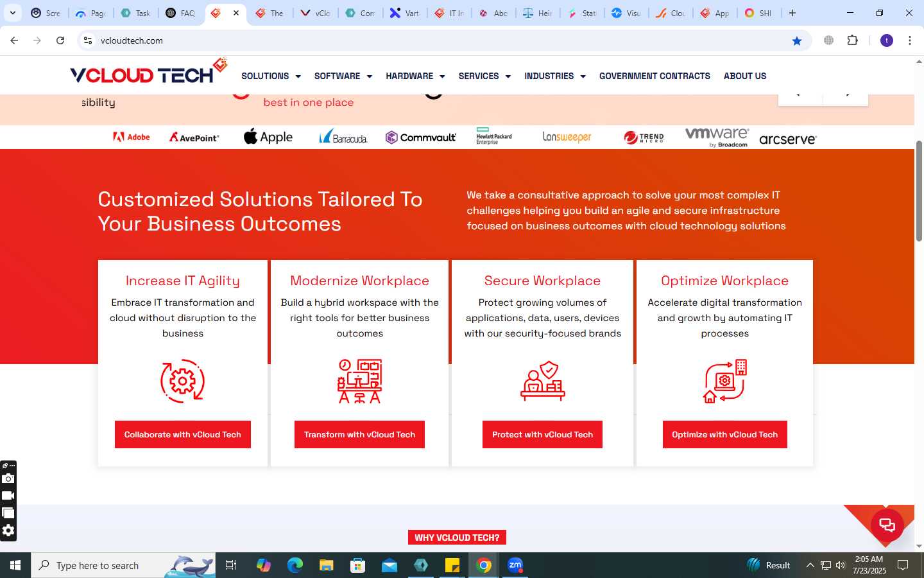Open the About Us page
This screenshot has height=578, width=924.
[x=745, y=76]
